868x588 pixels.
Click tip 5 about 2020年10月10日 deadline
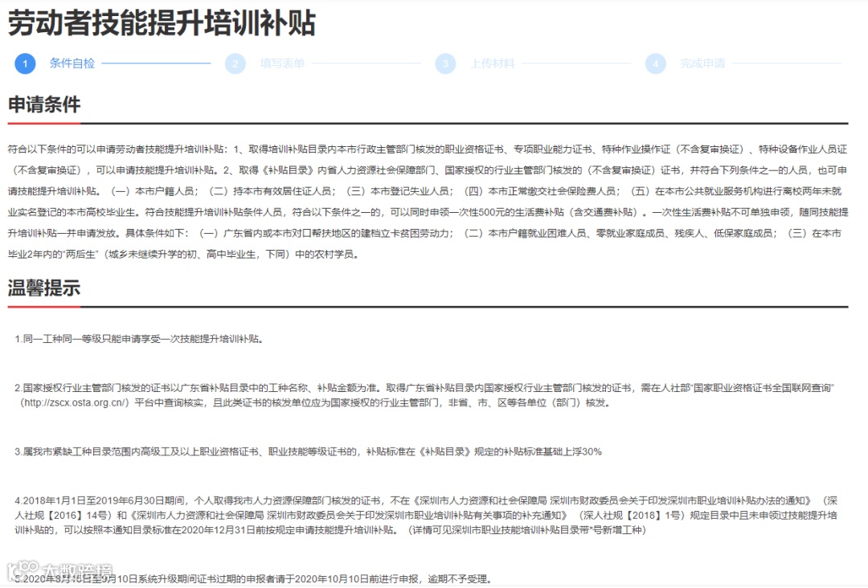click(x=253, y=579)
